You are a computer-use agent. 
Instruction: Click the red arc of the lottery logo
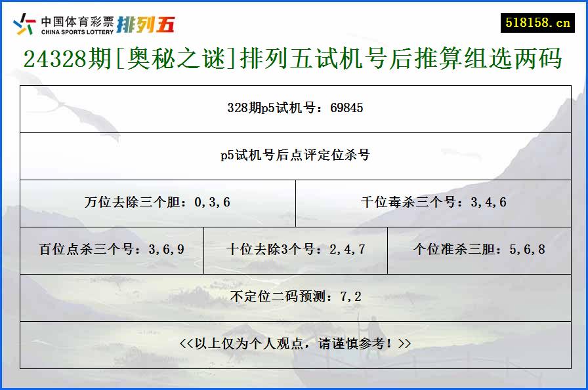tap(31, 20)
